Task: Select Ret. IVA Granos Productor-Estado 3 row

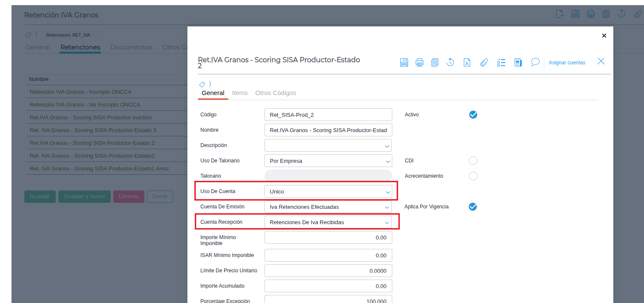Action: coord(93,130)
